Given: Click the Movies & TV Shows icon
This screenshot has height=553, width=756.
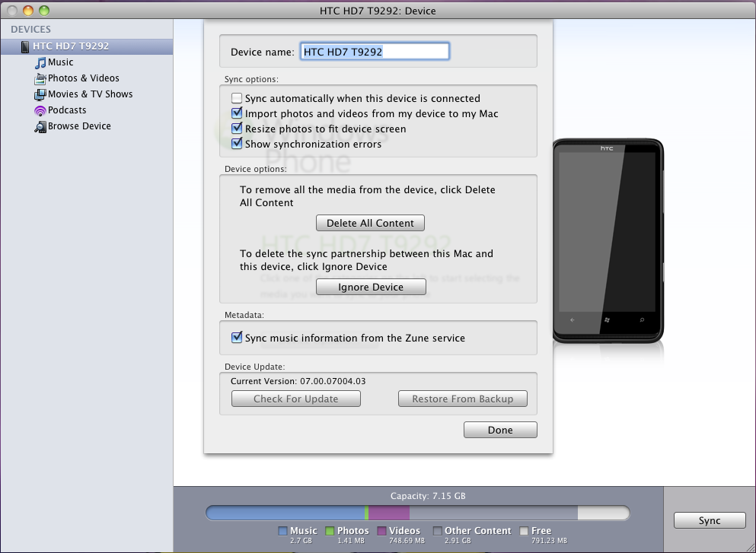Looking at the screenshot, I should [x=40, y=94].
